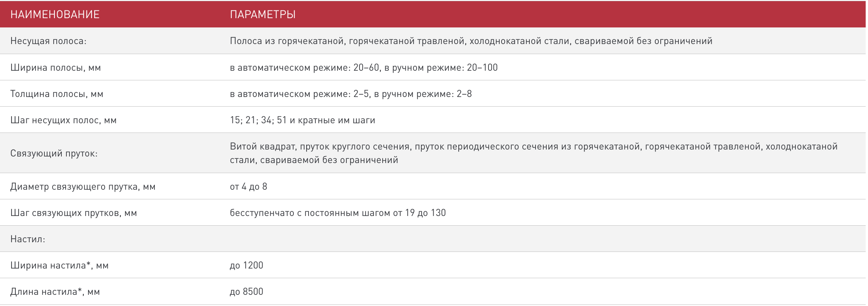Click the strip thickness 2–5 and 2–8 value
Screen dimensions: 868x306
[351, 94]
